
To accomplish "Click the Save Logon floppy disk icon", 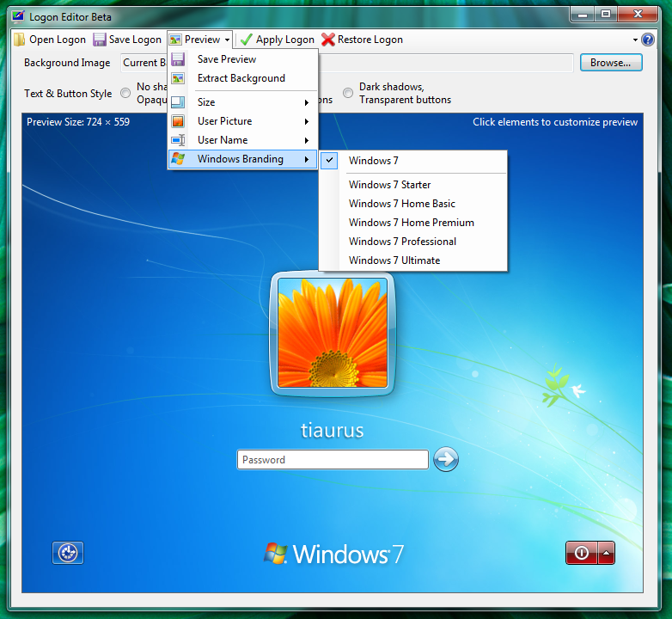I will pyautogui.click(x=100, y=40).
